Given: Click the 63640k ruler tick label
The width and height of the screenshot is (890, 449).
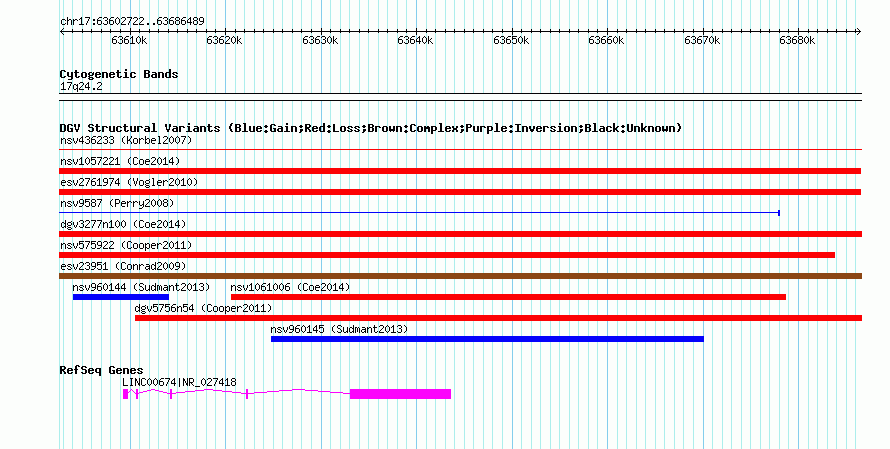Looking at the screenshot, I should coord(415,40).
